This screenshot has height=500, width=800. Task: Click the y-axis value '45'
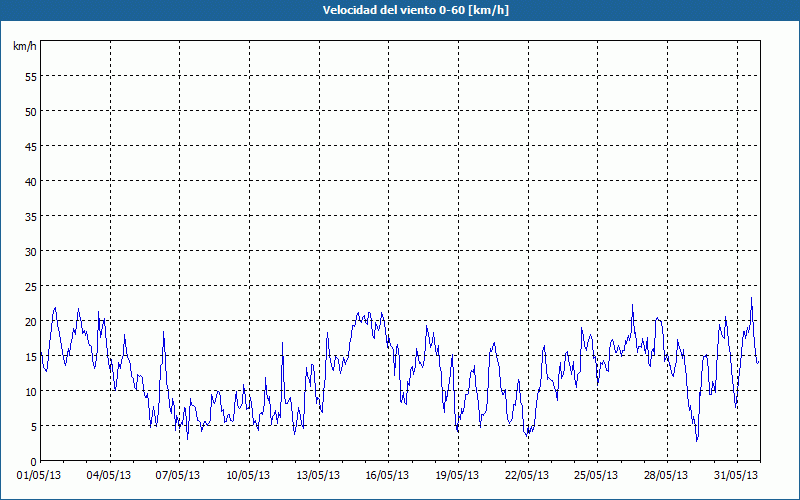coord(31,146)
